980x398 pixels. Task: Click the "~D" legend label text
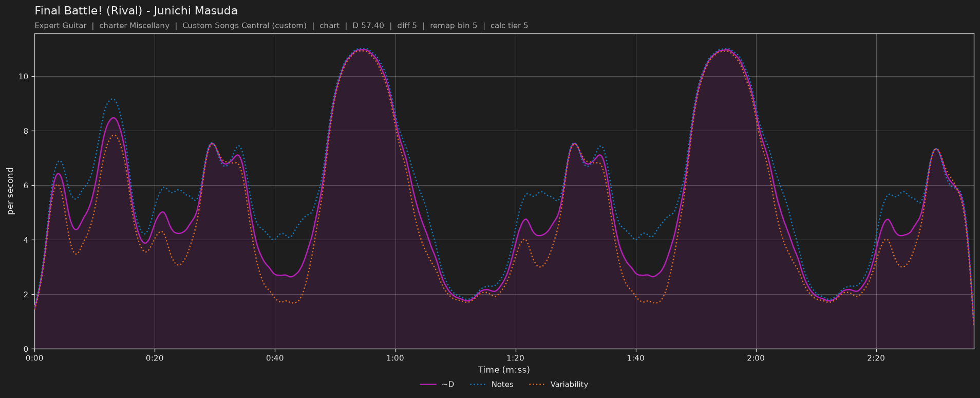coord(448,385)
